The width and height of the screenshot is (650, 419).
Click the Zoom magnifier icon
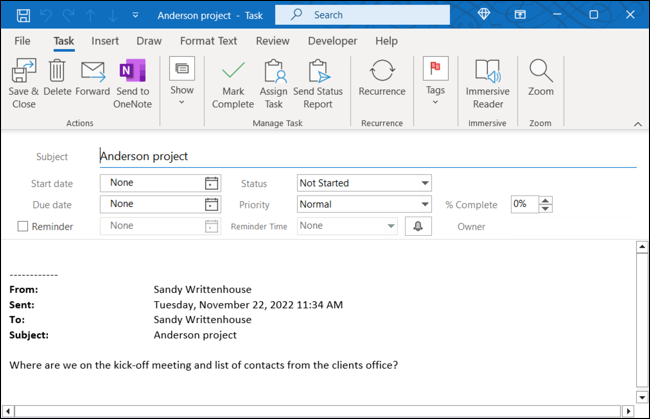[x=541, y=80]
